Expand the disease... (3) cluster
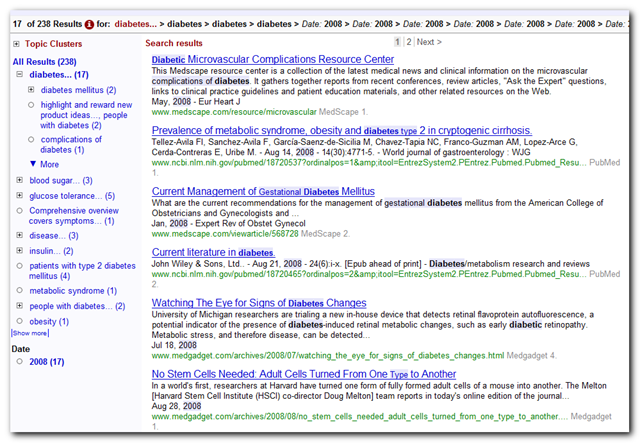Screen dimensions: 640x443 pos(19,235)
